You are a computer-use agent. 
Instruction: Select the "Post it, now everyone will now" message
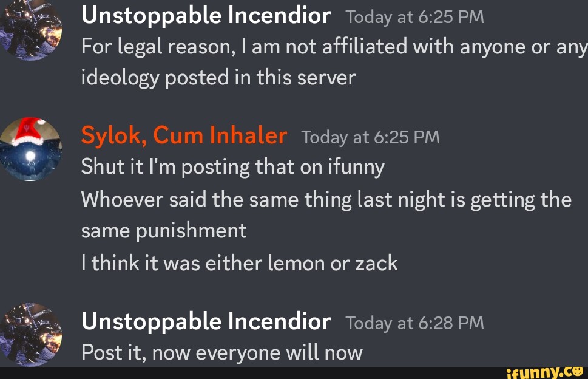pos(222,352)
